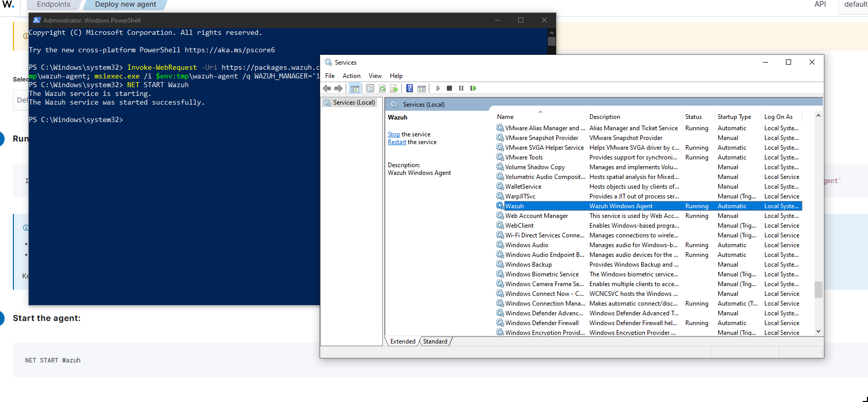Open the File menu in Services
This screenshot has width=868, height=402.
[330, 75]
